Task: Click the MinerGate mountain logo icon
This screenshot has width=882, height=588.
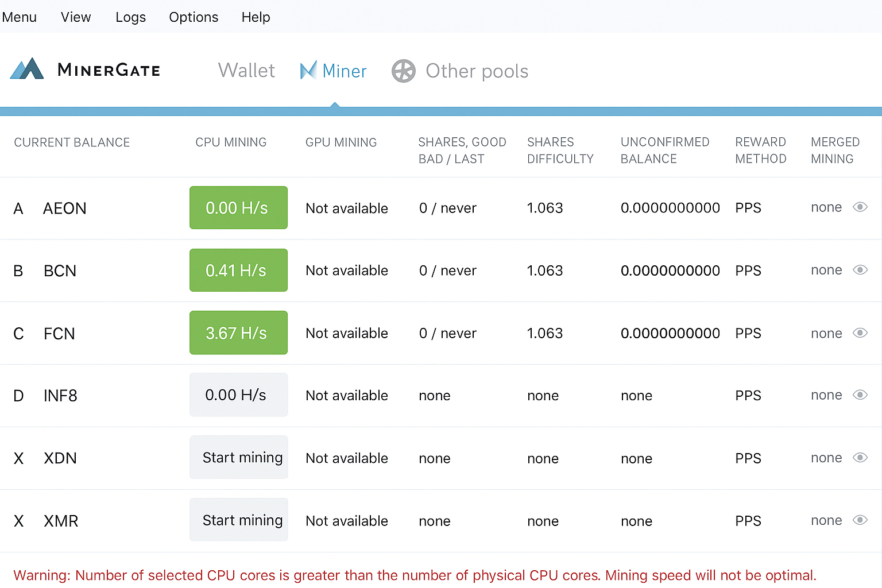Action: pyautogui.click(x=27, y=69)
